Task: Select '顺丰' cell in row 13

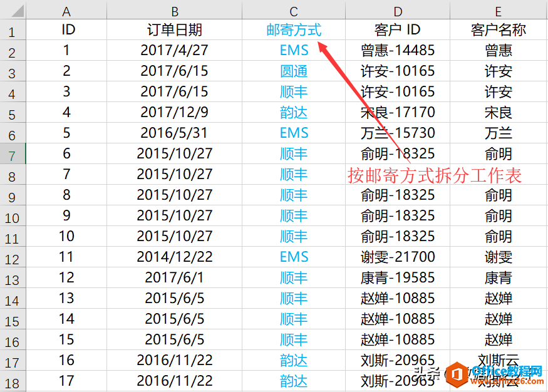Action: [x=294, y=277]
